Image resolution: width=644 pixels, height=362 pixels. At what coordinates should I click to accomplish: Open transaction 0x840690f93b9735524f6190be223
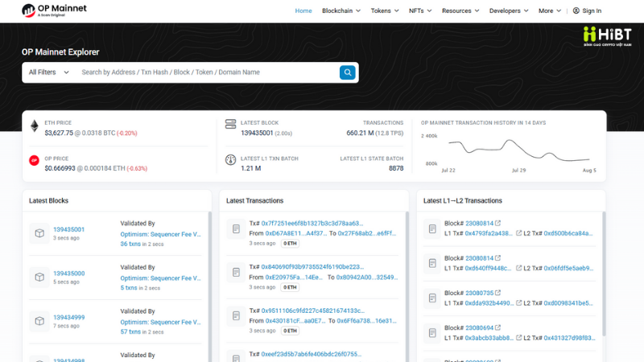312,267
